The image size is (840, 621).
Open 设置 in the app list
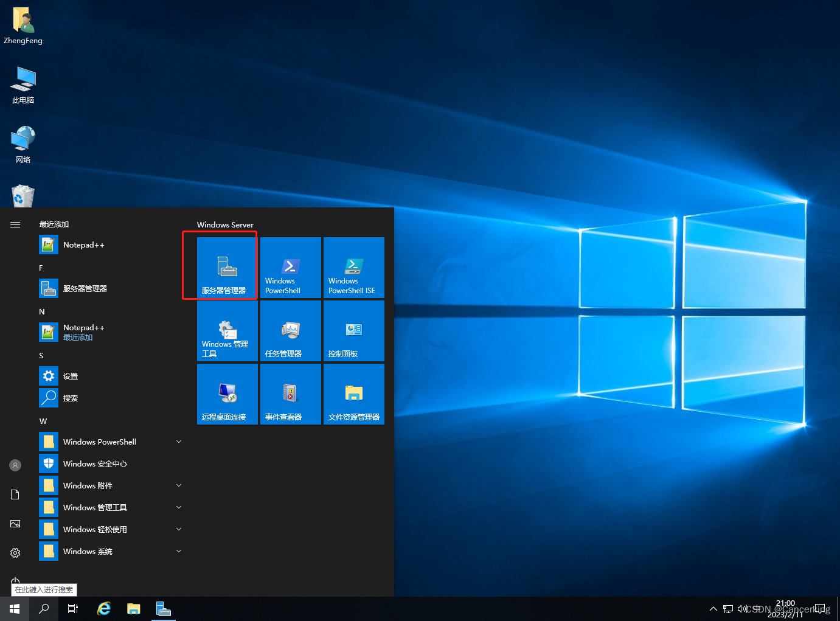pos(111,376)
